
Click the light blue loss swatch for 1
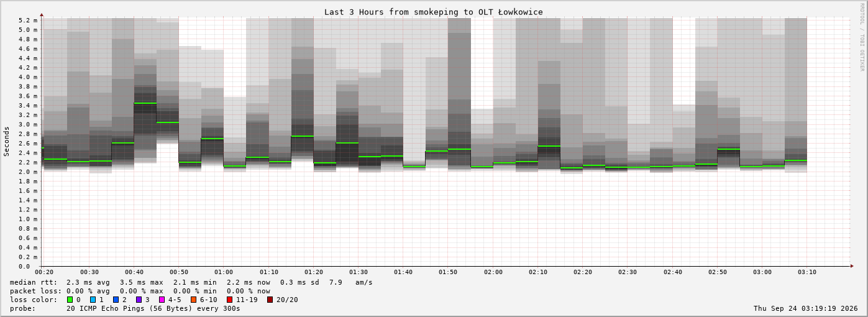tap(93, 300)
